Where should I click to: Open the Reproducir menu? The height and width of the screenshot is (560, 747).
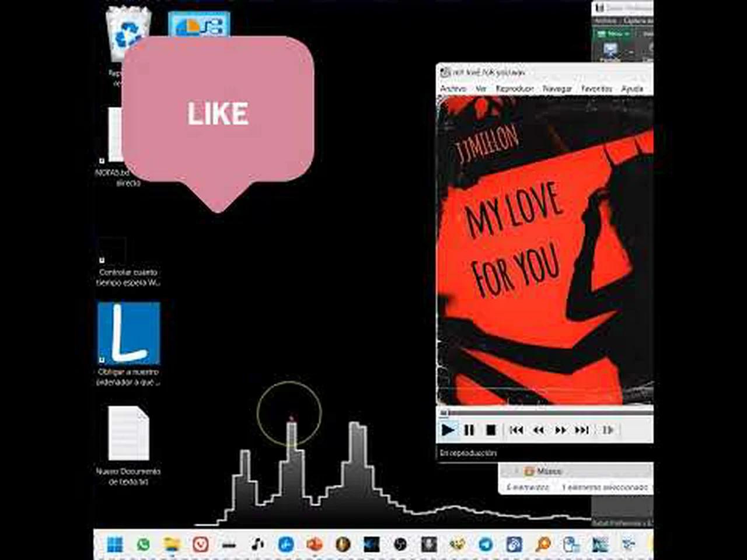514,89
